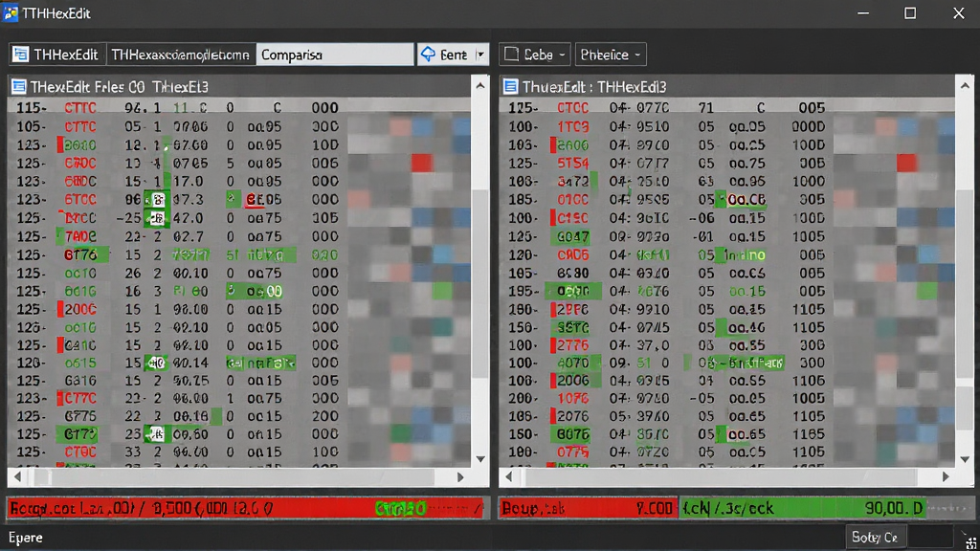Select the THHexaxcdemopletcme tab

[x=181, y=55]
